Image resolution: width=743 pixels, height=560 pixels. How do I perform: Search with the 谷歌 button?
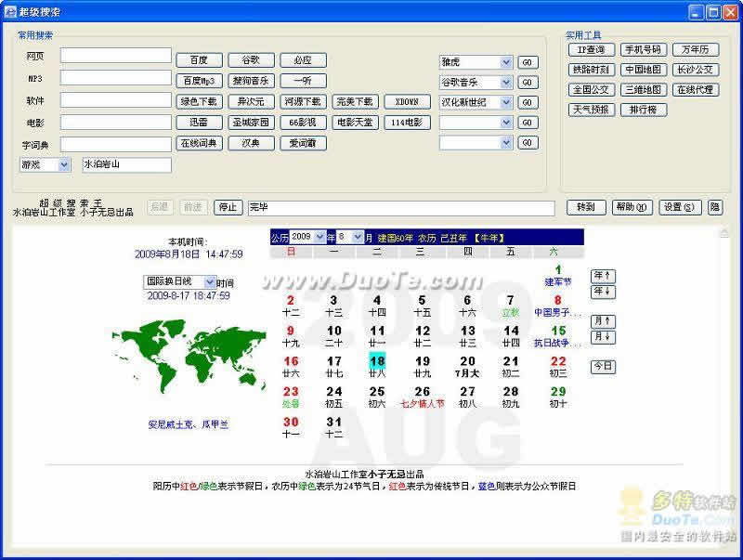pyautogui.click(x=251, y=60)
